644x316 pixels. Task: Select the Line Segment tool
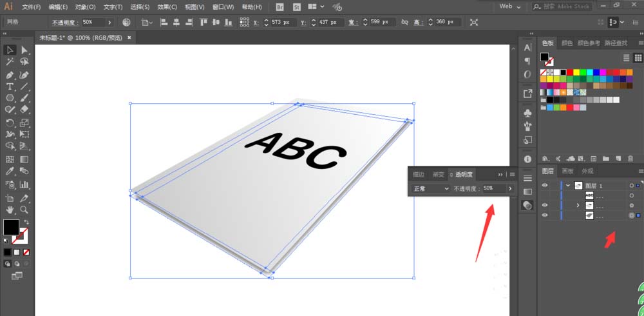click(24, 86)
